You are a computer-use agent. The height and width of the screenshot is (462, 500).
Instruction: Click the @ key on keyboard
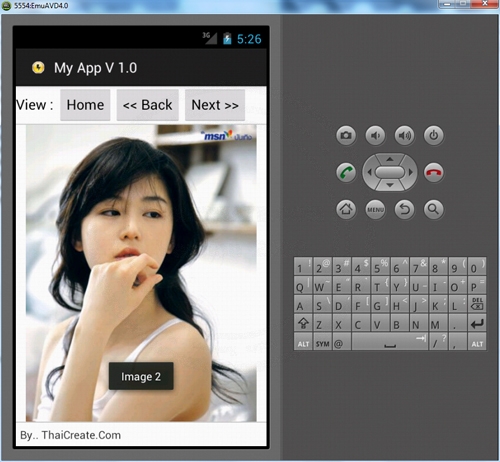341,342
